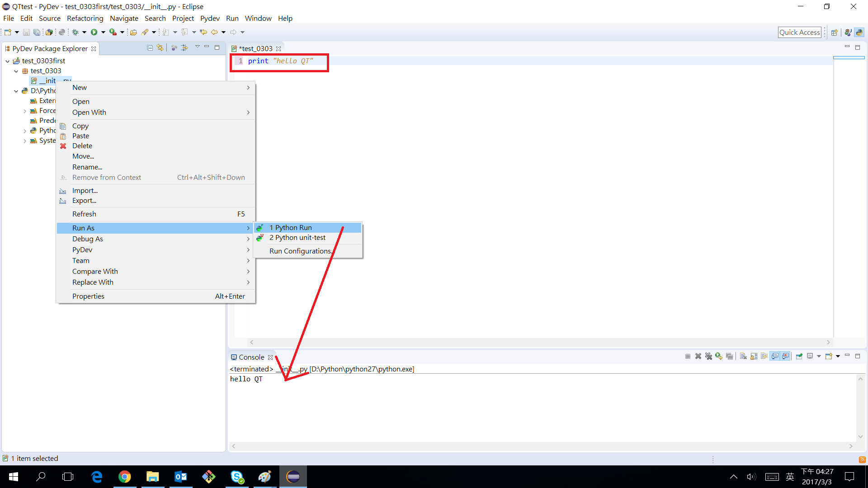Click Clear Console icon
This screenshot has width=868, height=488.
743,357
